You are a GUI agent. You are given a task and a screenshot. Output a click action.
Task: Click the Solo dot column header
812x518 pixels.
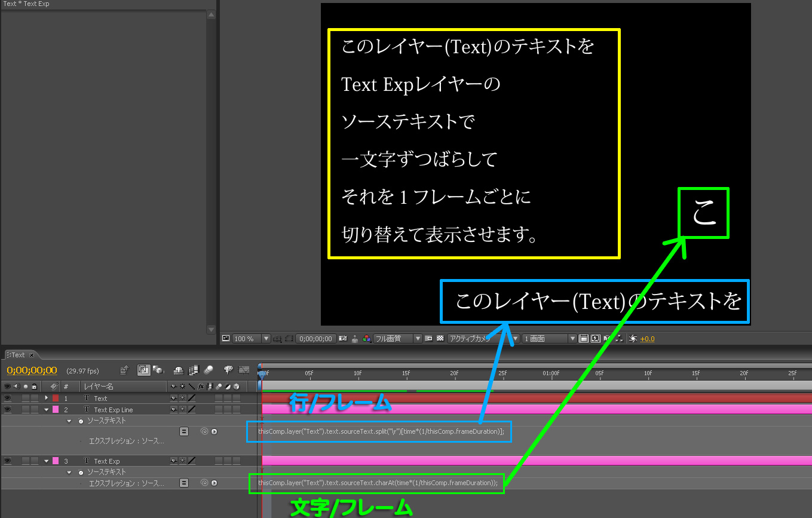pos(25,387)
